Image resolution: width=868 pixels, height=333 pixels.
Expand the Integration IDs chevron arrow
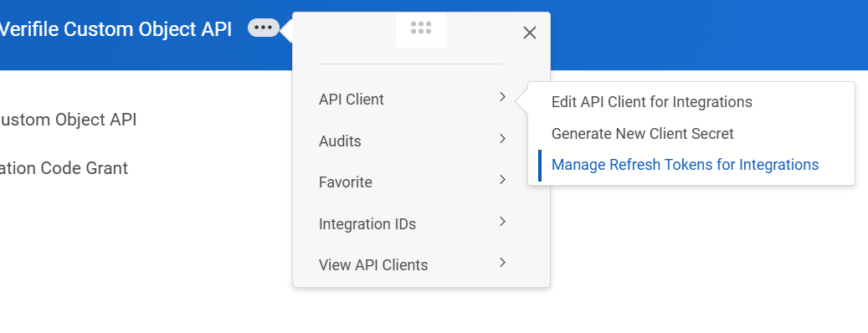click(x=502, y=222)
